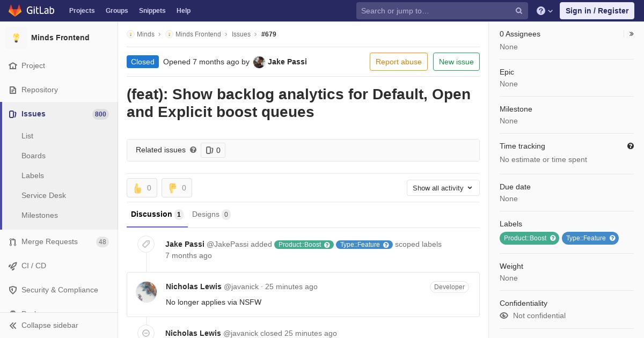
Task: Click the Issues icon in sidebar
Action: tap(13, 114)
